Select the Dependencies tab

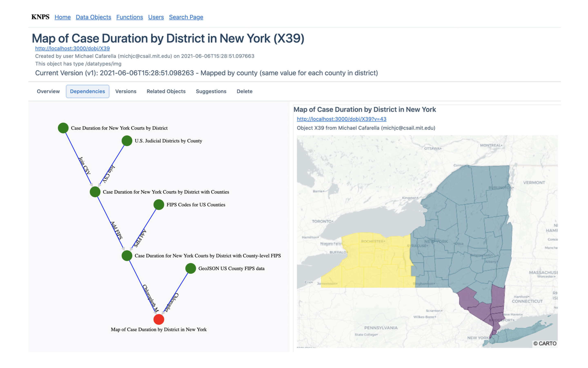[x=87, y=91]
